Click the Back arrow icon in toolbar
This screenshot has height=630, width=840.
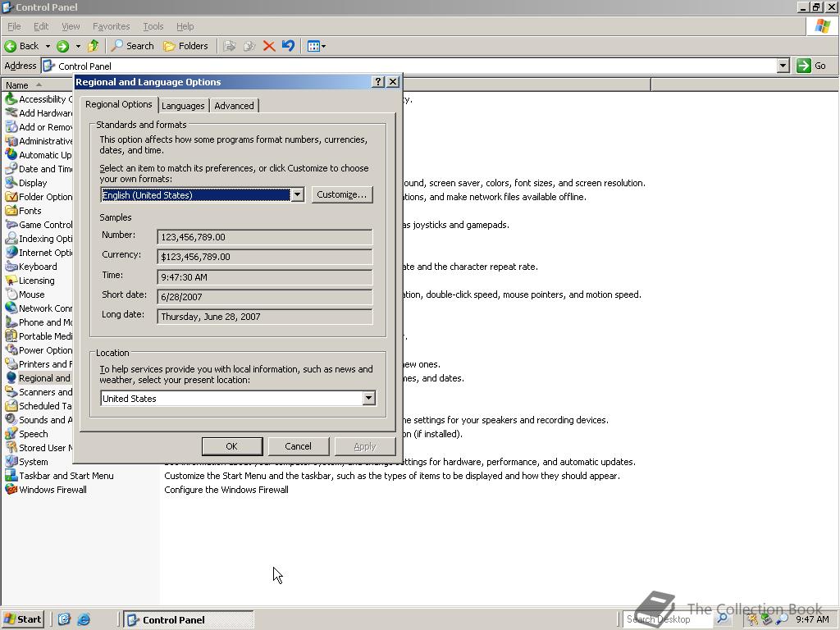10,46
